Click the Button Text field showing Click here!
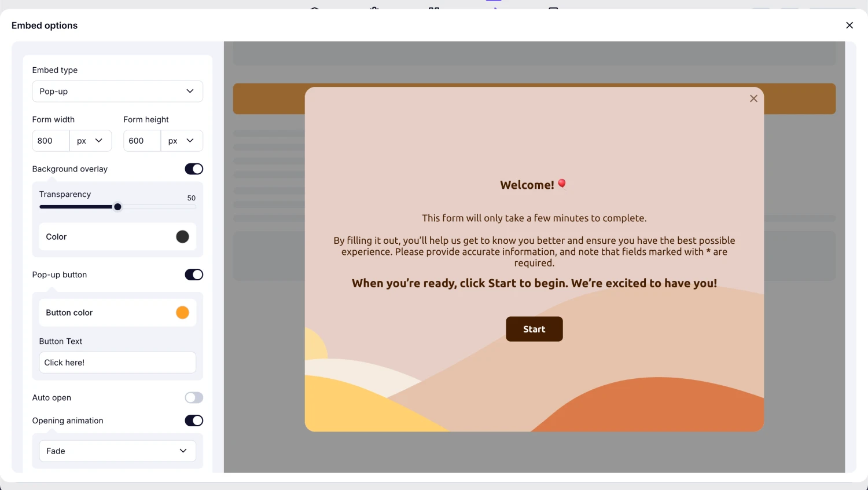 [117, 362]
